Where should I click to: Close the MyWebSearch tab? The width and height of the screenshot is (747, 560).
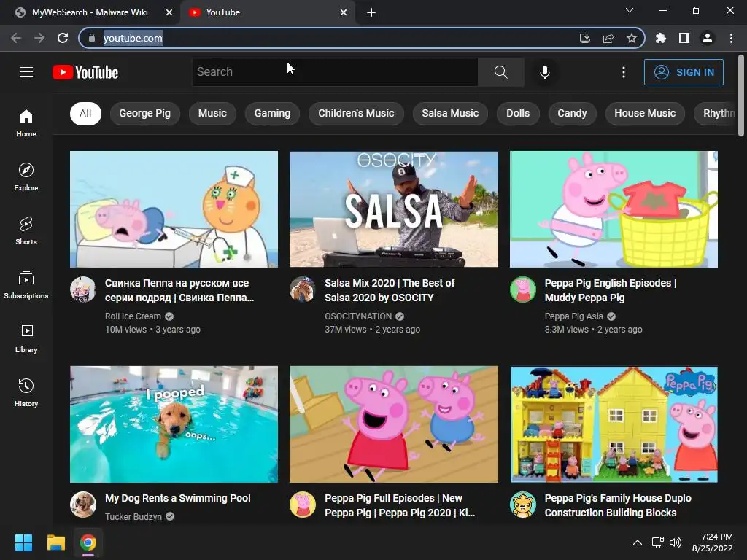coord(169,12)
